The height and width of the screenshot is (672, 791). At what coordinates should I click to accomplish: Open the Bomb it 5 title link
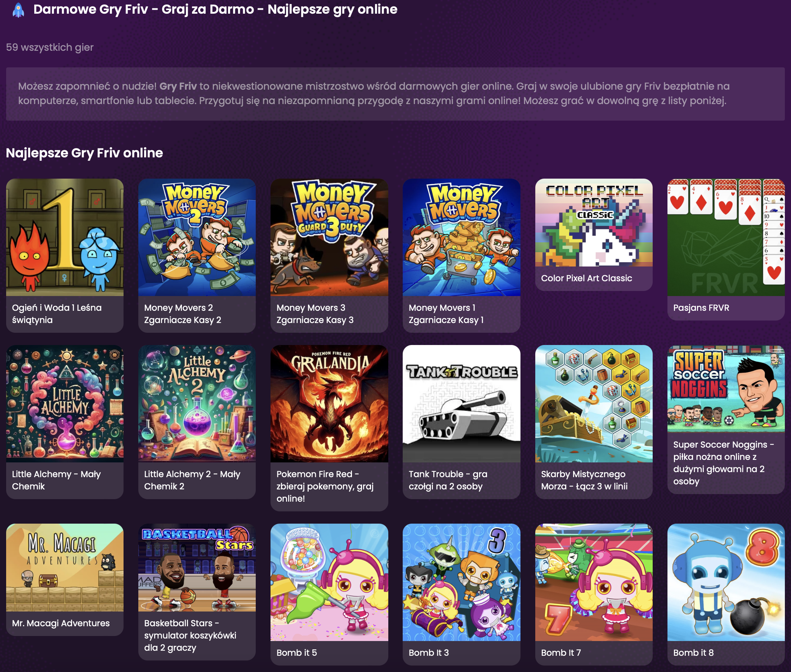(296, 653)
